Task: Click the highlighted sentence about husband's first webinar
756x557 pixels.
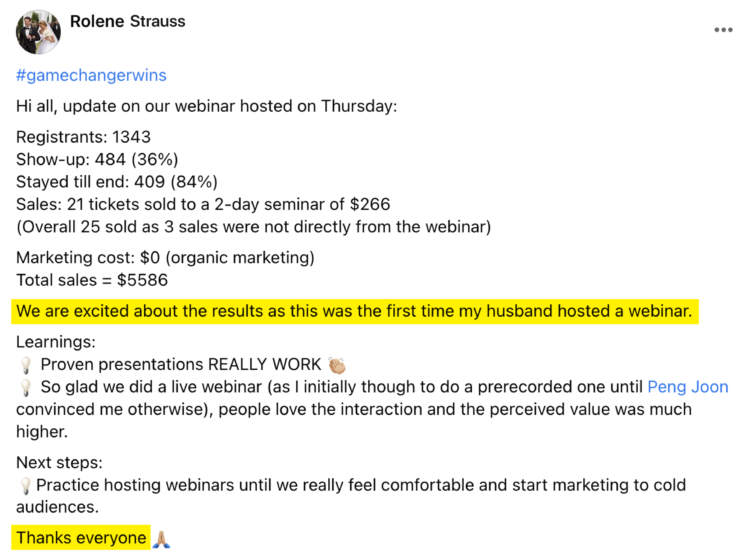Action: click(x=354, y=311)
